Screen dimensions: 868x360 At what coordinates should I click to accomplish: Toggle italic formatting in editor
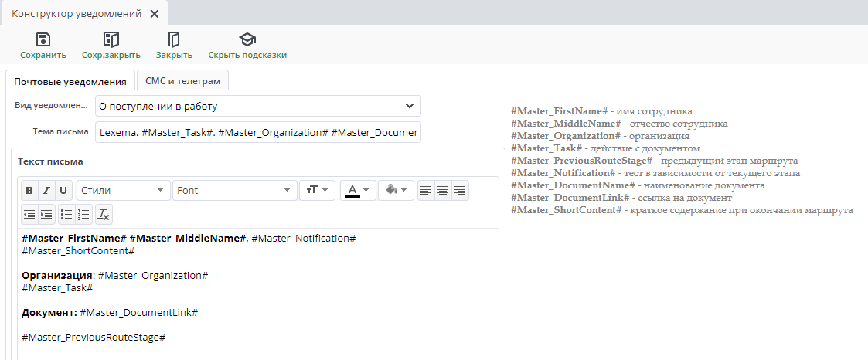click(x=46, y=190)
